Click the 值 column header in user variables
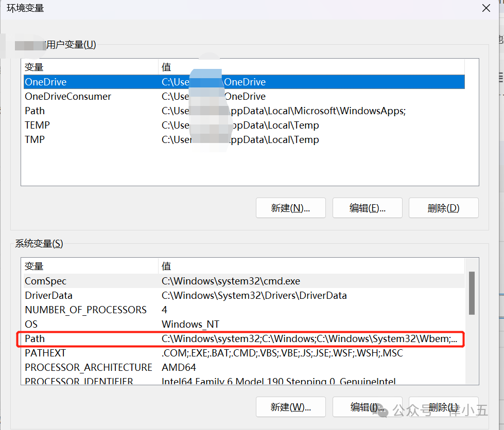Image resolution: width=504 pixels, height=430 pixels. click(x=311, y=67)
